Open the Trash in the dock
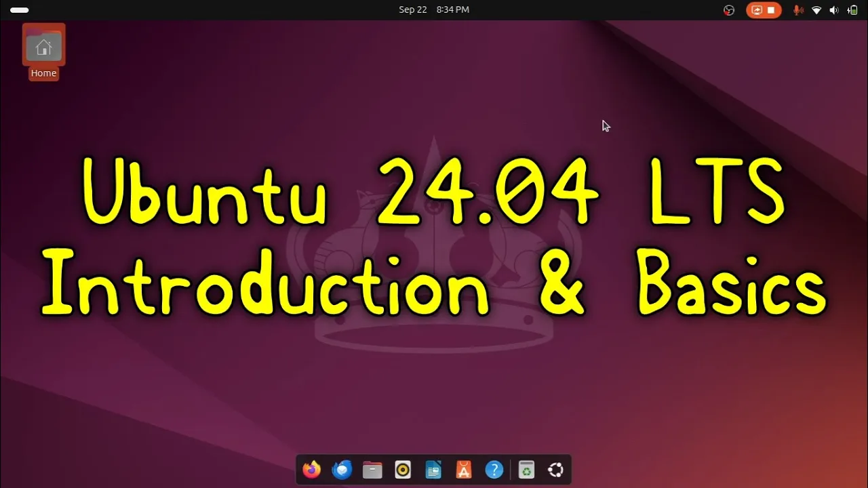The image size is (868, 488). click(x=526, y=470)
